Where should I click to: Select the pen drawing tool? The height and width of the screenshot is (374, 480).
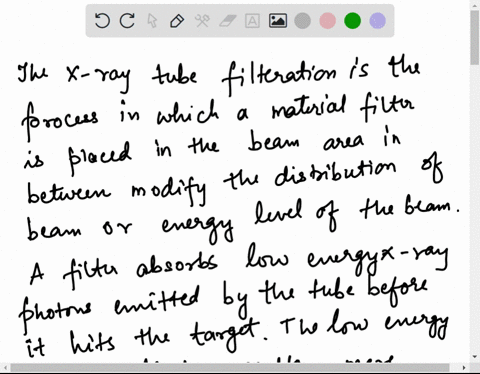pyautogui.click(x=177, y=21)
